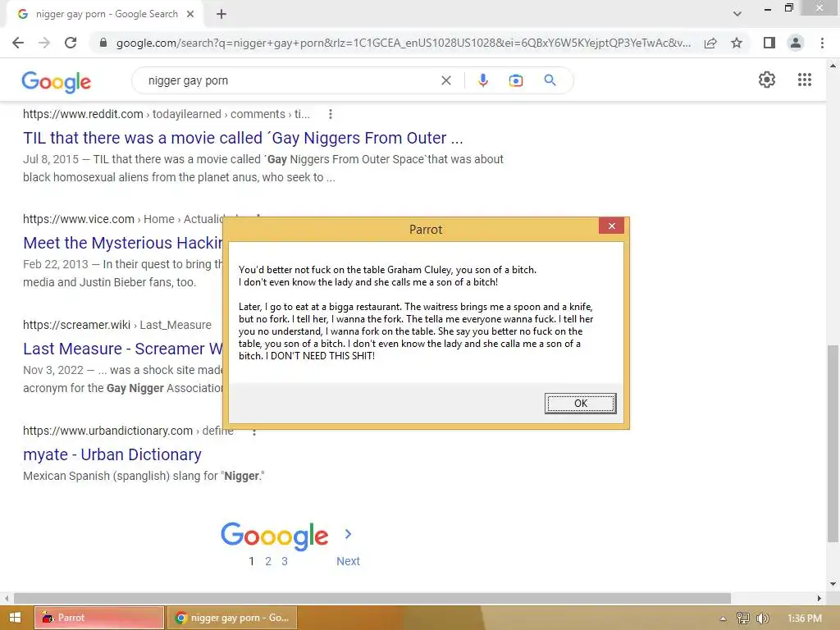Viewport: 840px width, 630px height.
Task: Click the share page icon in address bar
Action: [710, 43]
